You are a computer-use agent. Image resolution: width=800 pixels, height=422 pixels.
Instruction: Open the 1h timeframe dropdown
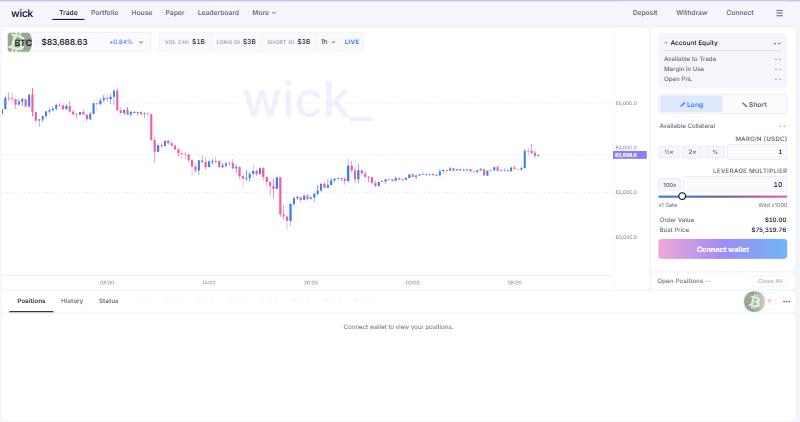click(x=328, y=42)
